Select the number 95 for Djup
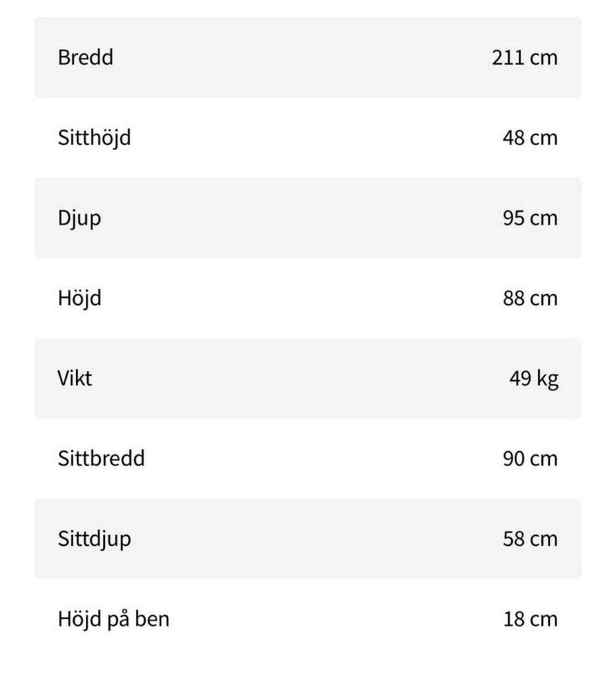This screenshot has width=616, height=676. [x=514, y=218]
